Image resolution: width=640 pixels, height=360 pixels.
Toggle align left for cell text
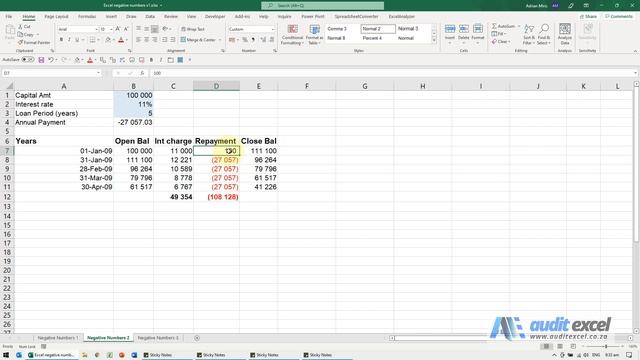coord(139,40)
